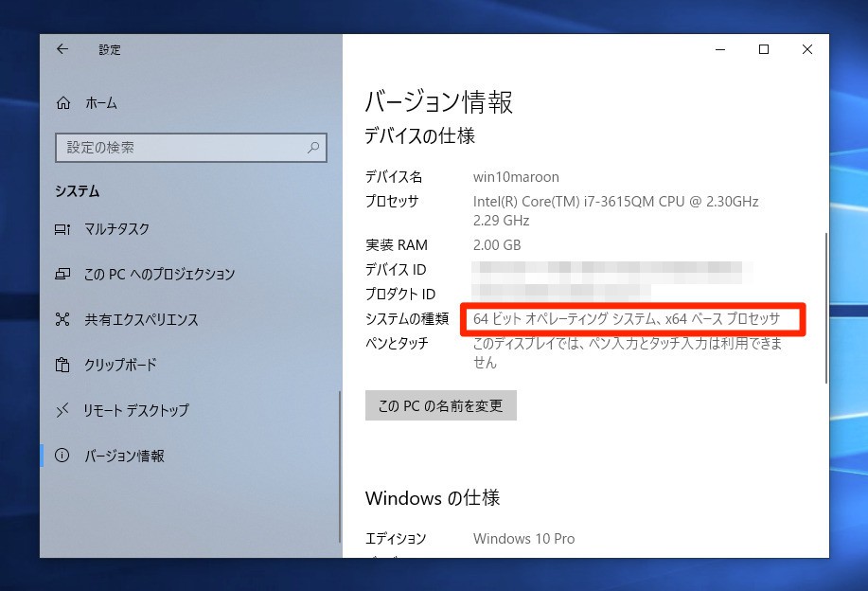This screenshot has width=868, height=591.
Task: Click the device name win10maroon
Action: 516,177
